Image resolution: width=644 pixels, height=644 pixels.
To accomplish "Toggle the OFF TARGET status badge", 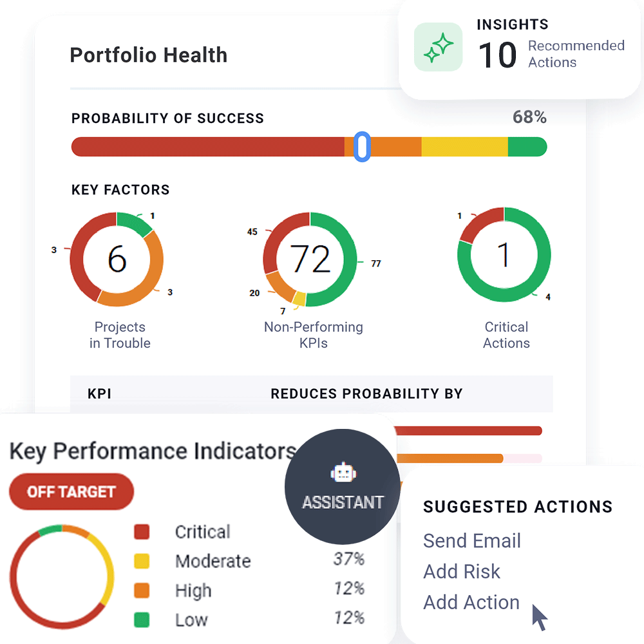I will coord(71,491).
